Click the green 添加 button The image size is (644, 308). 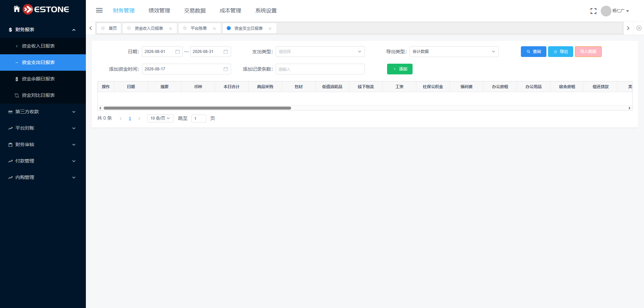click(x=400, y=69)
